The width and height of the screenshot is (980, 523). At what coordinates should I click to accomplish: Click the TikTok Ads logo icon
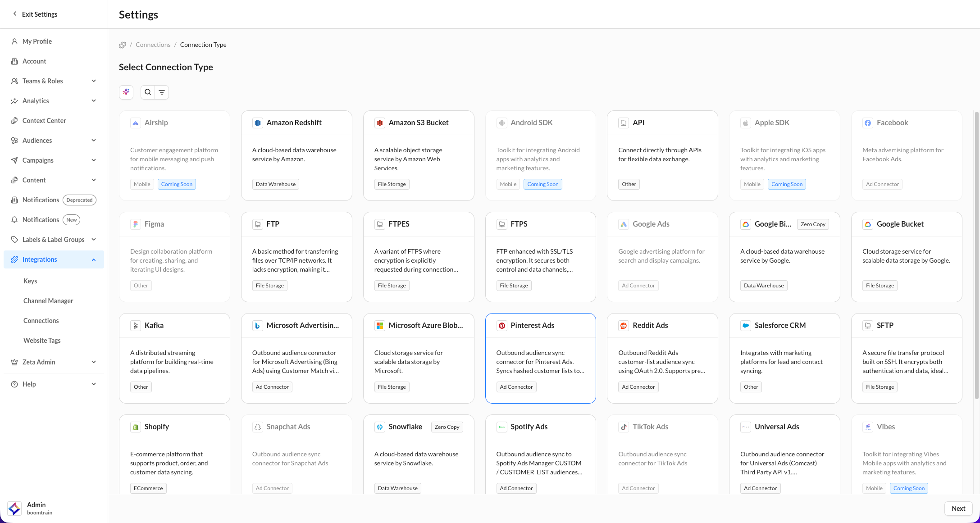[624, 427]
